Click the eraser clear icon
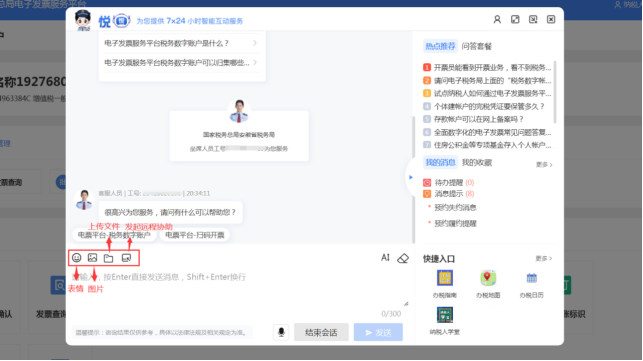This screenshot has height=361, width=643. click(x=403, y=258)
